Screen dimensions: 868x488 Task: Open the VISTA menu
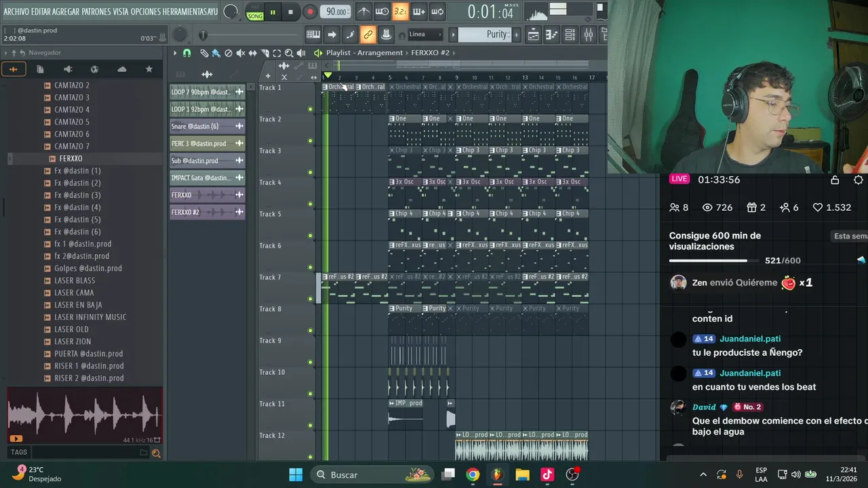121,12
